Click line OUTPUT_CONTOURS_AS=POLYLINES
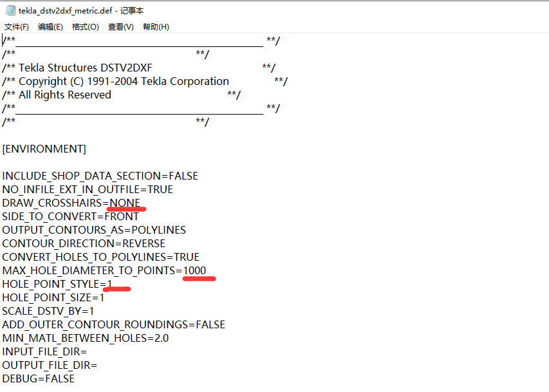 (94, 230)
